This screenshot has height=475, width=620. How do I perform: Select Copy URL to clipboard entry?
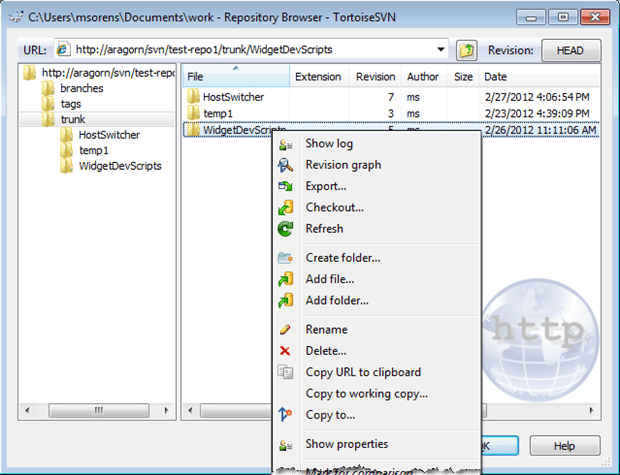[x=363, y=373]
